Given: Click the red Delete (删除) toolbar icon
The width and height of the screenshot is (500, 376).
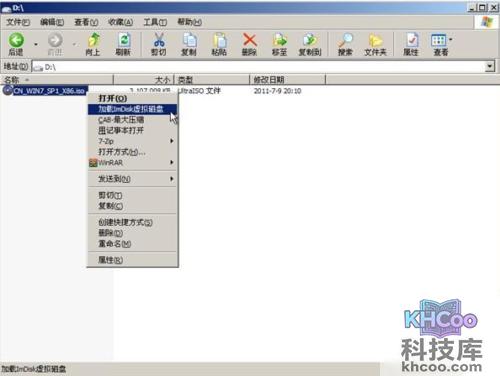Looking at the screenshot, I should click(249, 40).
